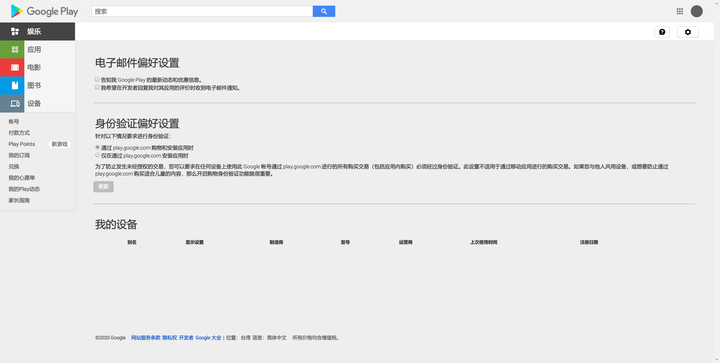Enable Google Play news and offers emails
Viewport: 720px width, 363px height.
tap(97, 79)
